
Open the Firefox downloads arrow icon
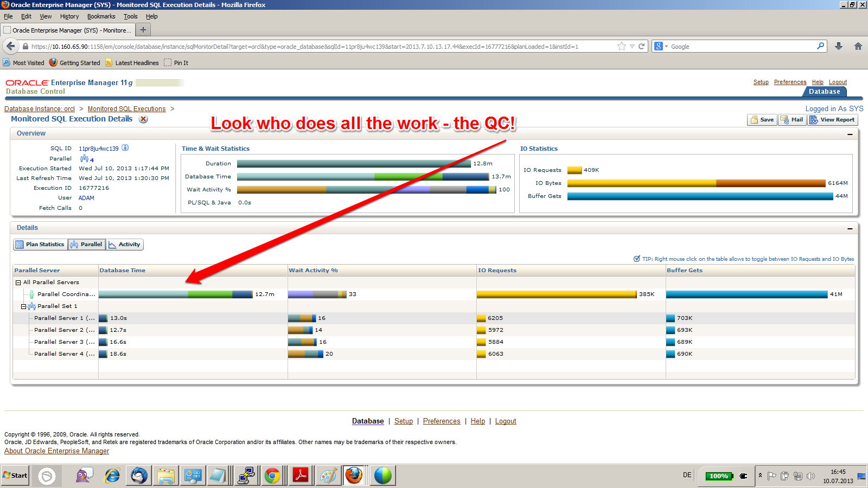pyautogui.click(x=839, y=47)
